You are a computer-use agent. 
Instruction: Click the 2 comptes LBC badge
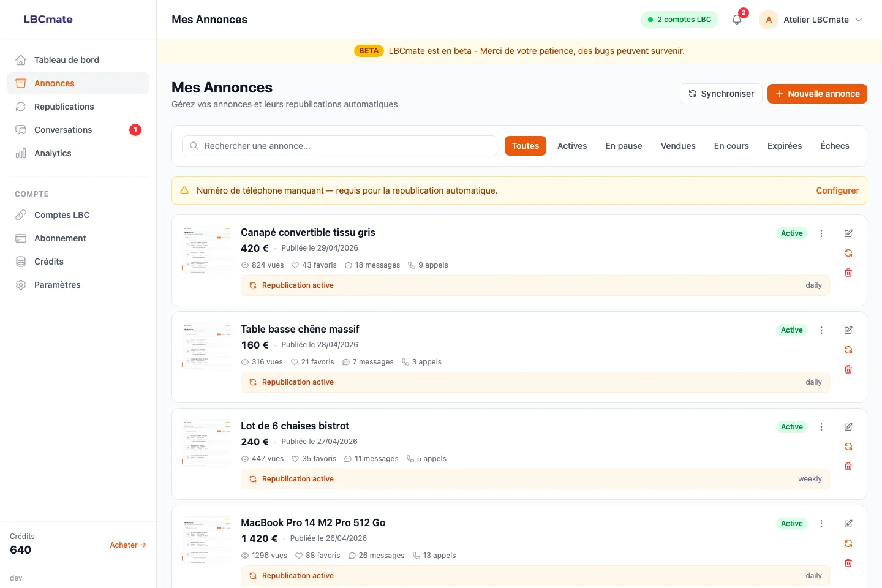[x=679, y=20]
